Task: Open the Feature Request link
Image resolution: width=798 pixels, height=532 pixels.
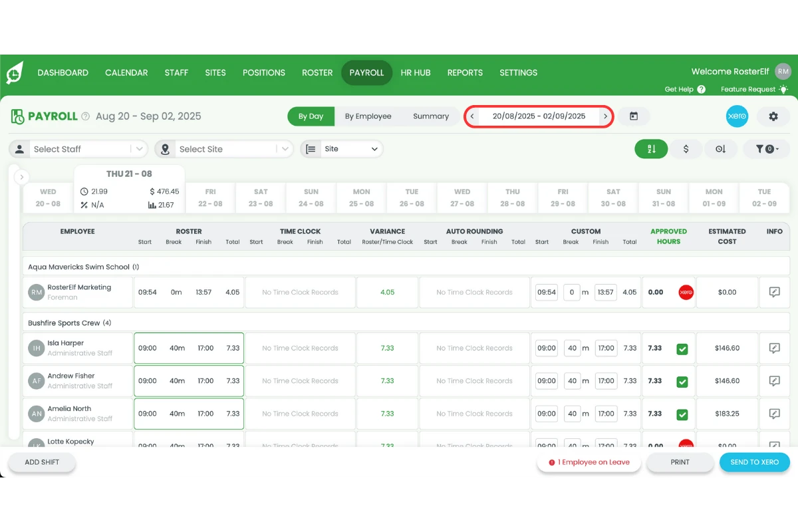Action: point(748,89)
